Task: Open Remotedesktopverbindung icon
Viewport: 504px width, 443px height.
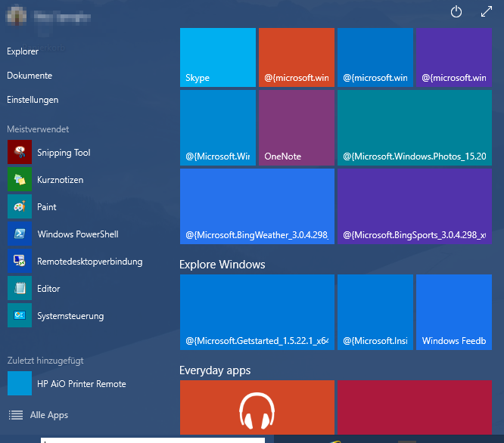Action: click(20, 261)
